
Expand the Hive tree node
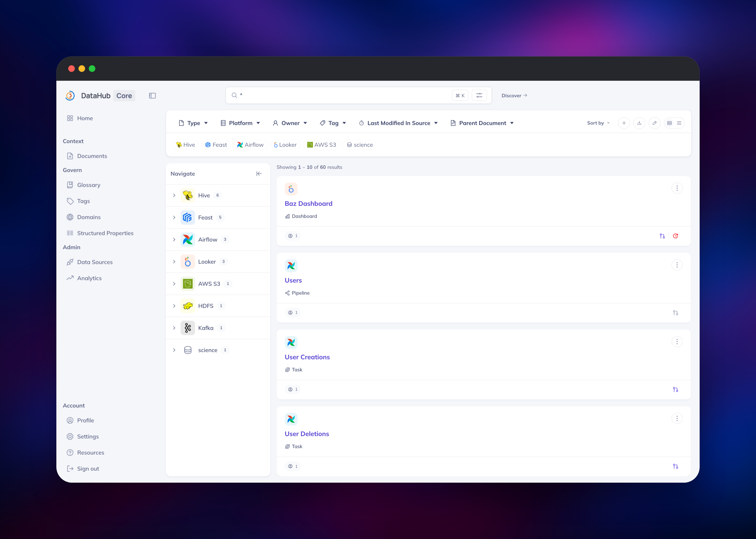tap(174, 196)
